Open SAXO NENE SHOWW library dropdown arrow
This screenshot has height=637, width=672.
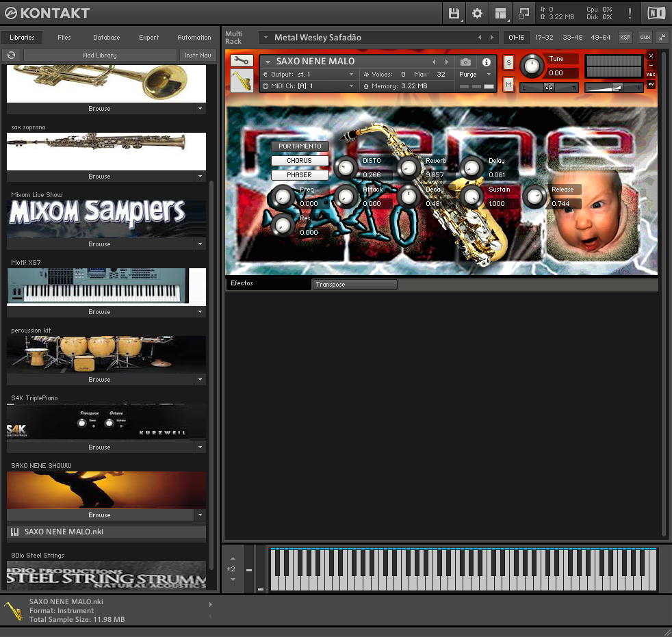(200, 515)
